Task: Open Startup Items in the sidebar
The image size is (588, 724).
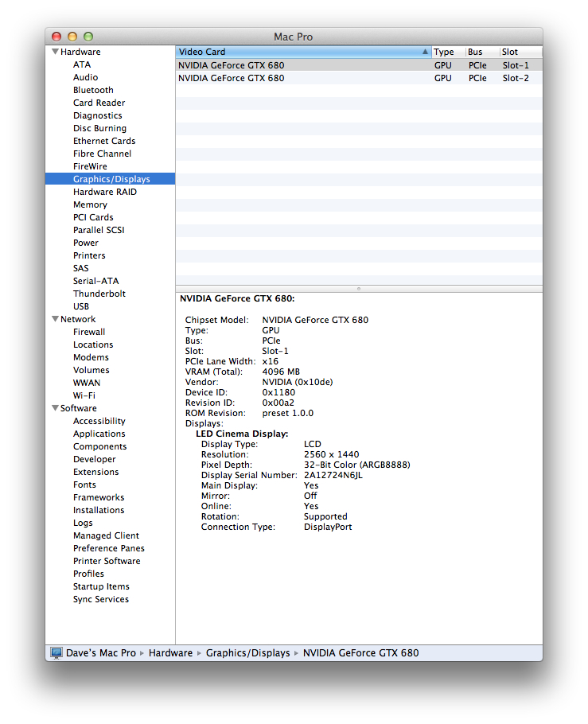Action: (101, 586)
